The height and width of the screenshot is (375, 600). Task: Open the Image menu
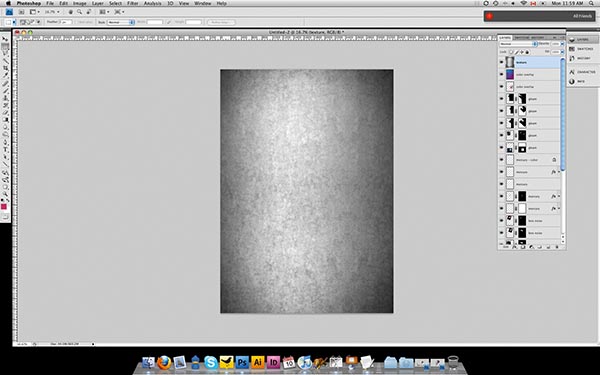point(80,3)
